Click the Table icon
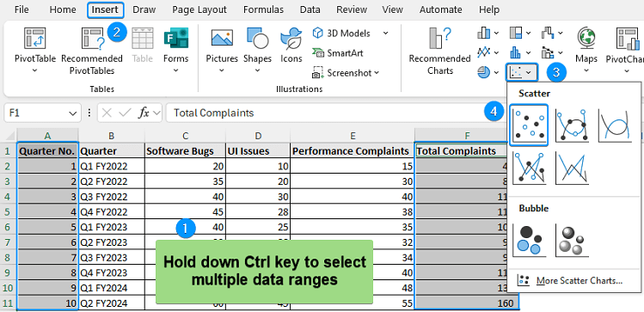 (142, 39)
